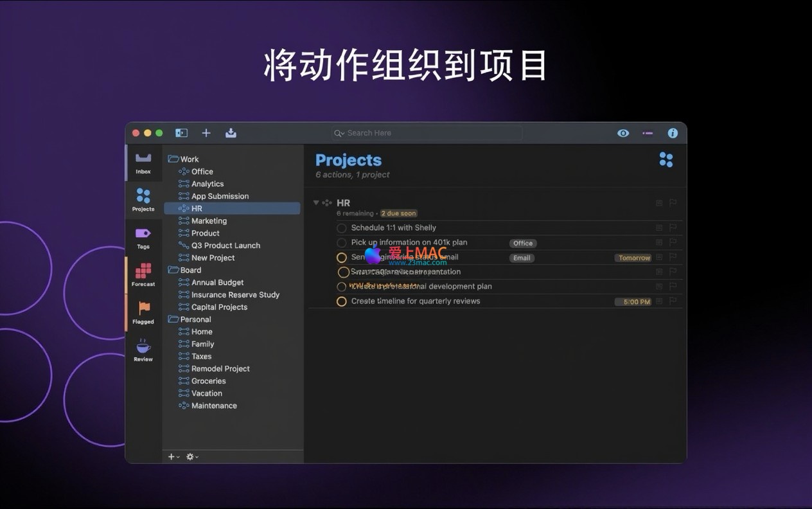Screen dimensions: 812x509
Task: Open the sidebar plus add menu
Action: pyautogui.click(x=173, y=457)
